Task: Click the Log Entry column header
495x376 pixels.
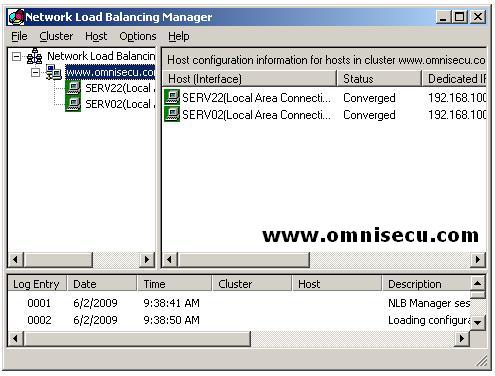Action: (x=37, y=284)
